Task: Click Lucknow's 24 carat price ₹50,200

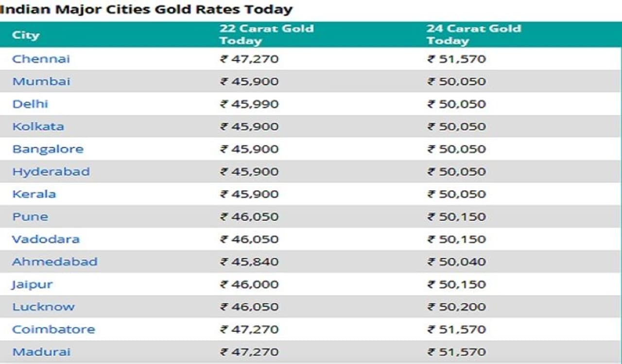Action: coord(456,307)
